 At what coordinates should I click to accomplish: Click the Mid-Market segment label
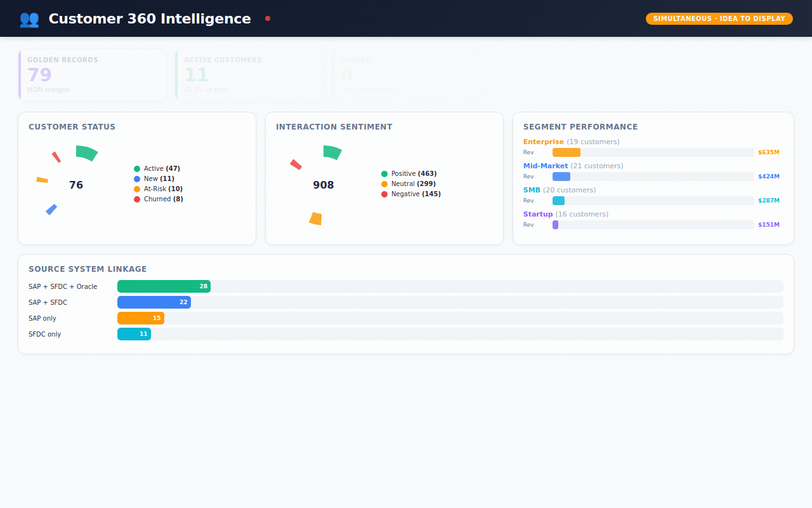pos(546,166)
